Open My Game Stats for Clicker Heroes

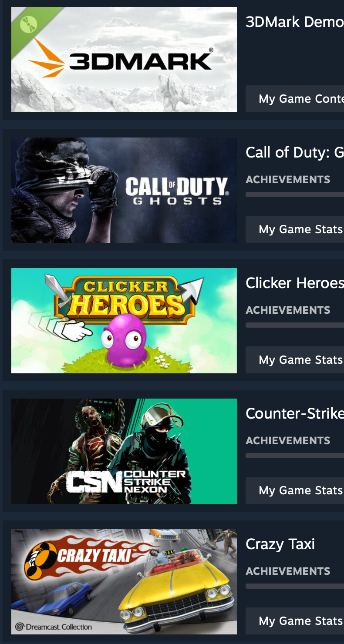(x=295, y=360)
